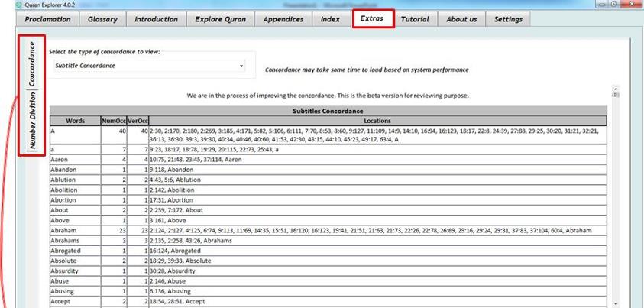Go to the Explore Quran tab
This screenshot has height=308, width=644.
pyautogui.click(x=221, y=19)
